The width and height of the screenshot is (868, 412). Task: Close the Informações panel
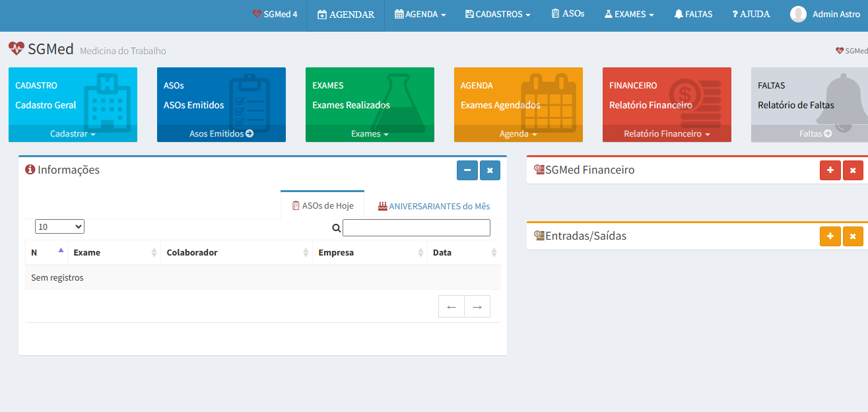tap(490, 170)
